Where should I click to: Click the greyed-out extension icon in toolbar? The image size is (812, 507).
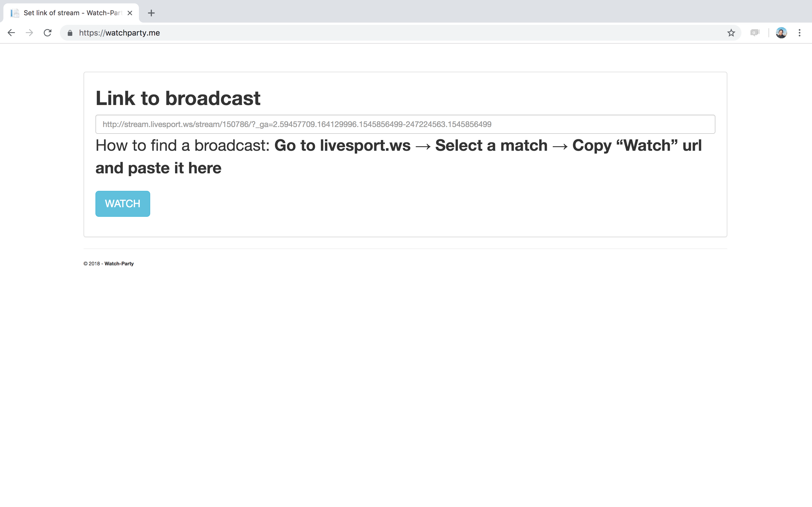coord(754,33)
